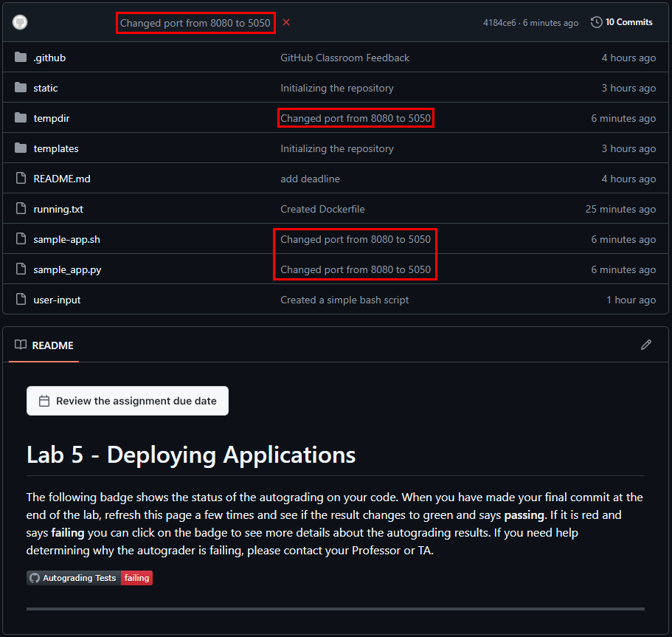Click the user-input file icon

tap(21, 300)
